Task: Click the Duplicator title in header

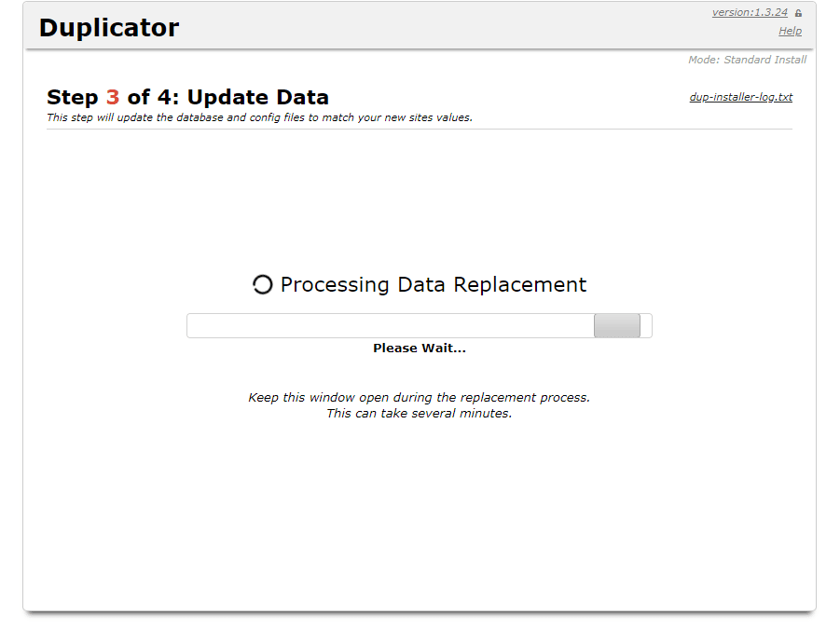Action: click(x=109, y=28)
